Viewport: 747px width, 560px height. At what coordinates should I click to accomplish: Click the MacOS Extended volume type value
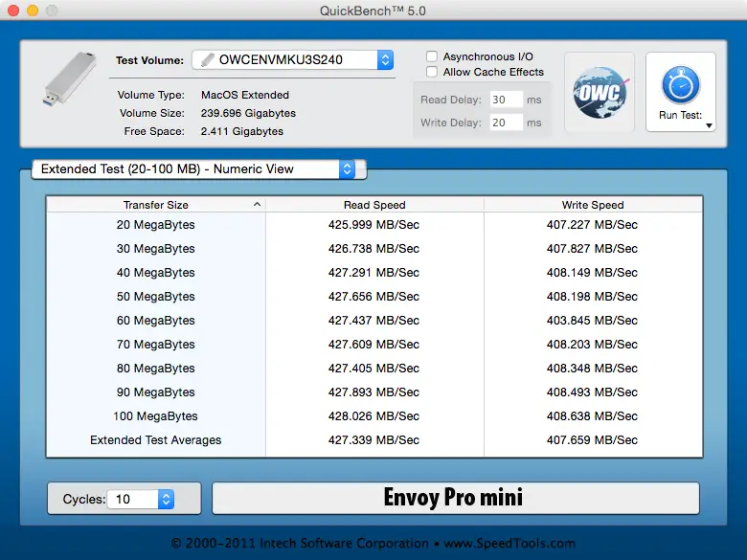click(245, 95)
